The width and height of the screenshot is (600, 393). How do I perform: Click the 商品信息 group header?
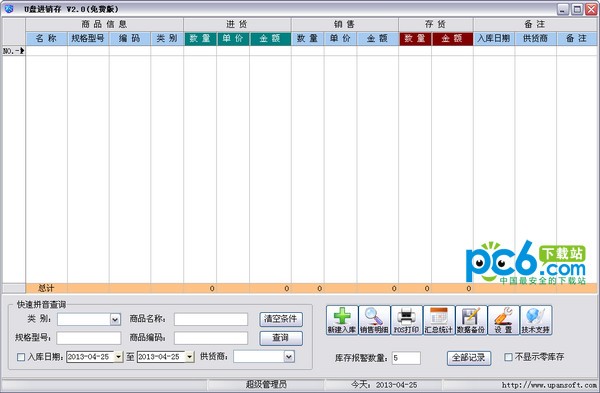104,24
